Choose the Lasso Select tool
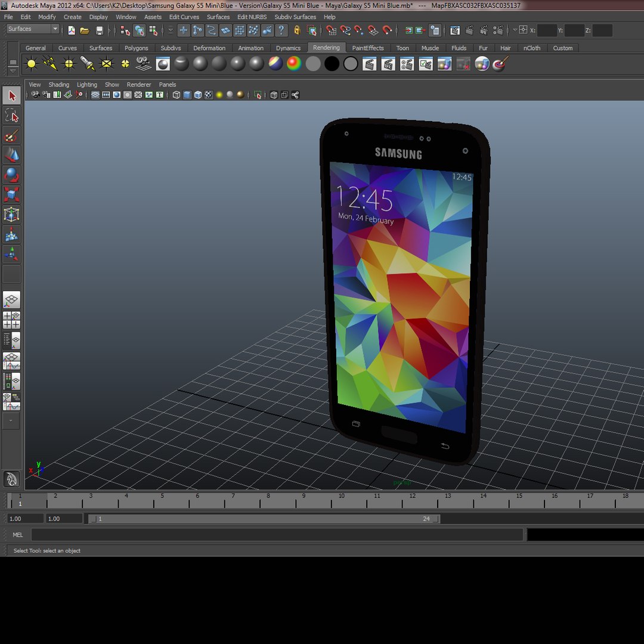Screen dimensions: 644x644 click(x=11, y=116)
